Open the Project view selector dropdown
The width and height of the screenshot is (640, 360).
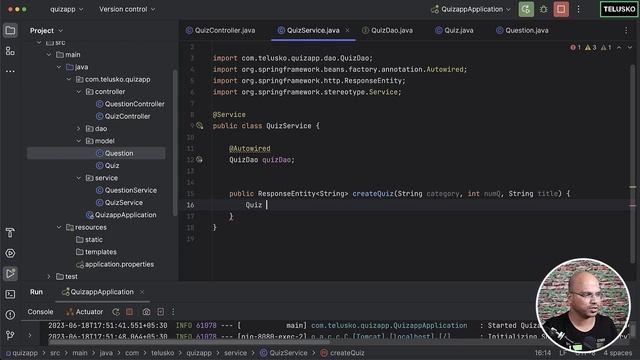(46, 31)
